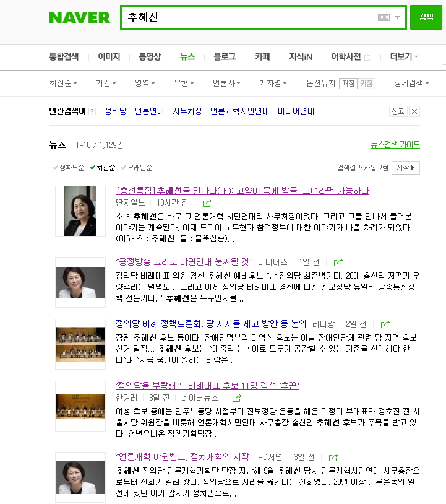Click related search term 미디어연대

[x=296, y=111]
